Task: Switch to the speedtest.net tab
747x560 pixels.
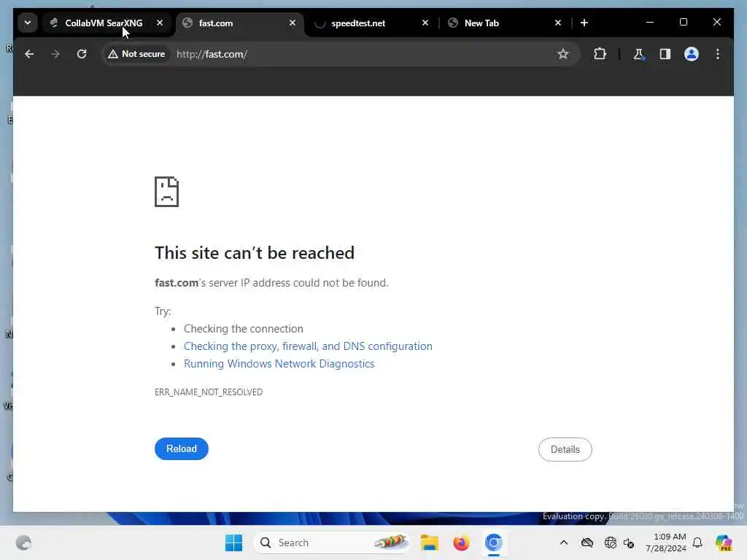Action: (373, 23)
